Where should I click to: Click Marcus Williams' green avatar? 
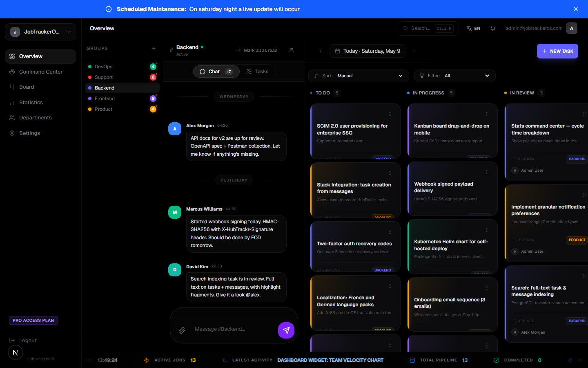(x=175, y=212)
